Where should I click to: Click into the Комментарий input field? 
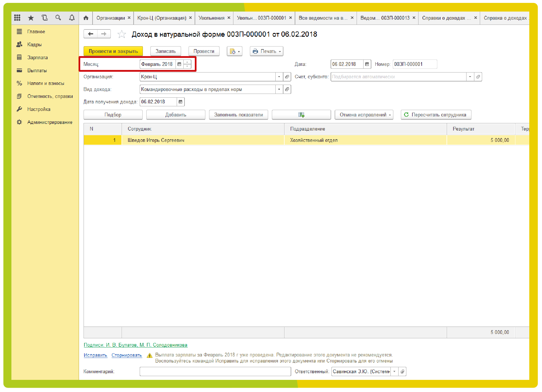pyautogui.click(x=215, y=371)
